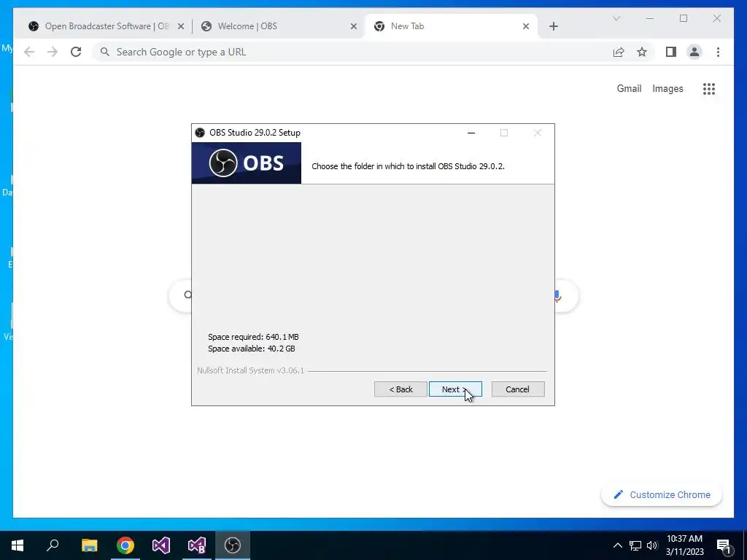747x560 pixels.
Task: Open the network tray icon
Action: point(635,545)
